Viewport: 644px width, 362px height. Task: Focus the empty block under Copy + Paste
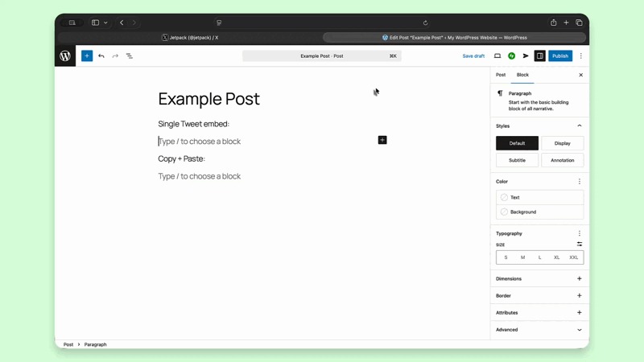199,176
